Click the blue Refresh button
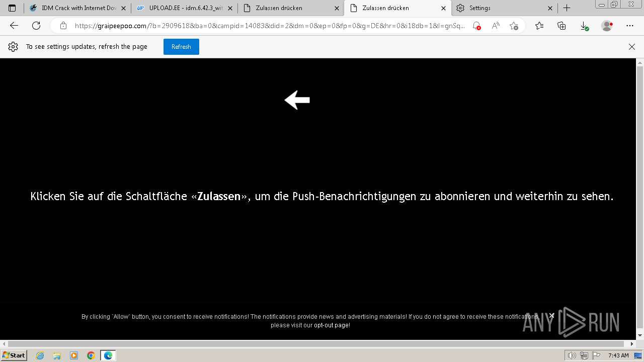Viewport: 644px width, 362px height. click(181, 47)
